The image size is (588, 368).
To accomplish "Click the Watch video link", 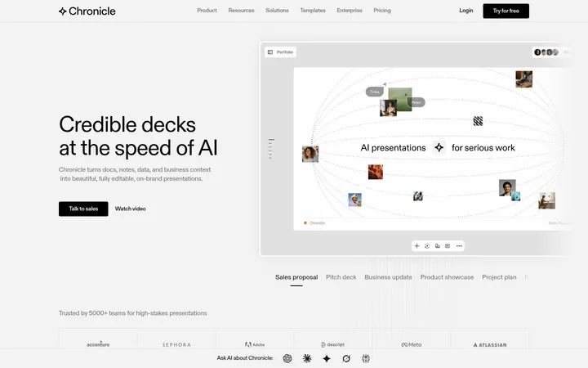I will pos(130,209).
